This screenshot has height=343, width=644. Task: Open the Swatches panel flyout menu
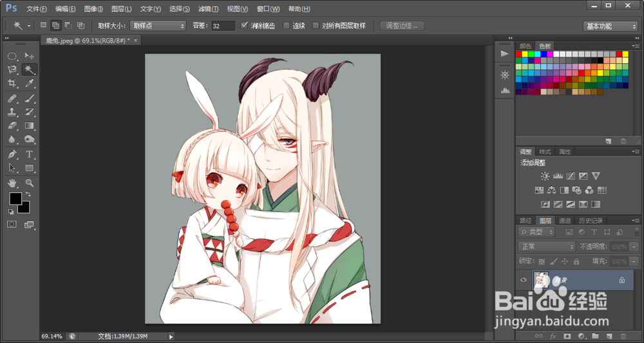tap(636, 46)
